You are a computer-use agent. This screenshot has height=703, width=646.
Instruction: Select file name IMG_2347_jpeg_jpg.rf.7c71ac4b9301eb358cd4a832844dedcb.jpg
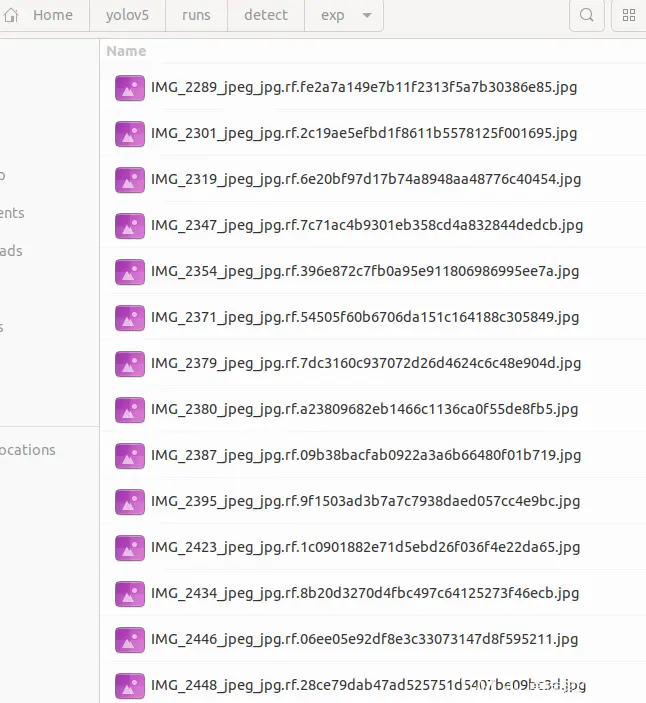pos(367,226)
